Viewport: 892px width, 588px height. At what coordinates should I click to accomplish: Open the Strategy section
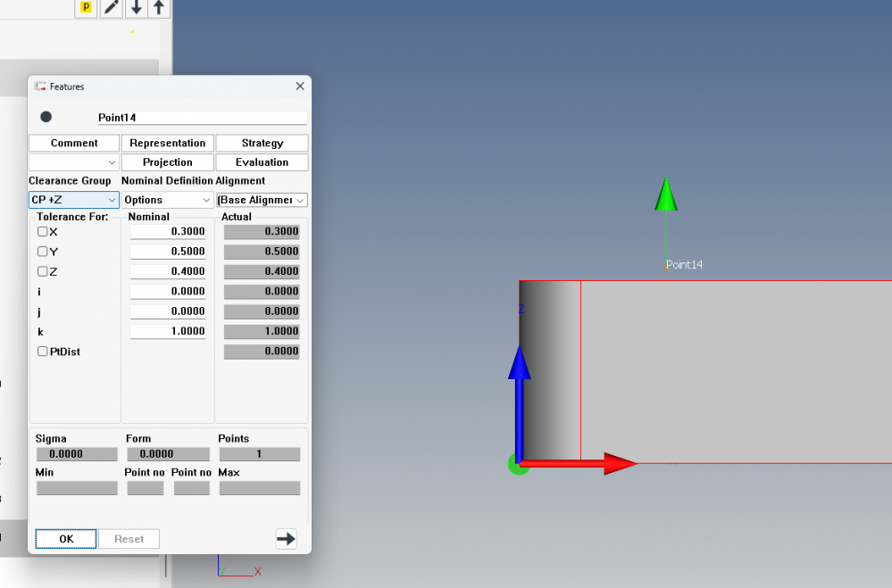tap(262, 143)
